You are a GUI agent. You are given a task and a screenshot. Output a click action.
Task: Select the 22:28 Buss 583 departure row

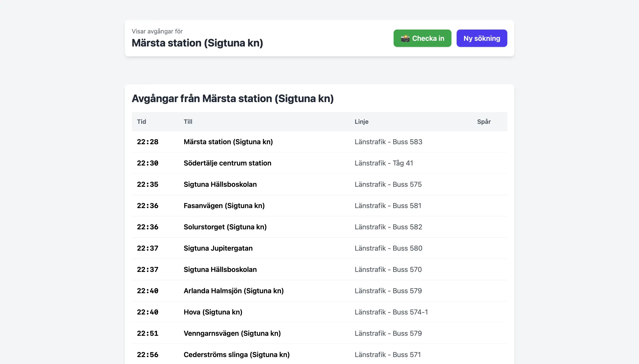[228, 142]
